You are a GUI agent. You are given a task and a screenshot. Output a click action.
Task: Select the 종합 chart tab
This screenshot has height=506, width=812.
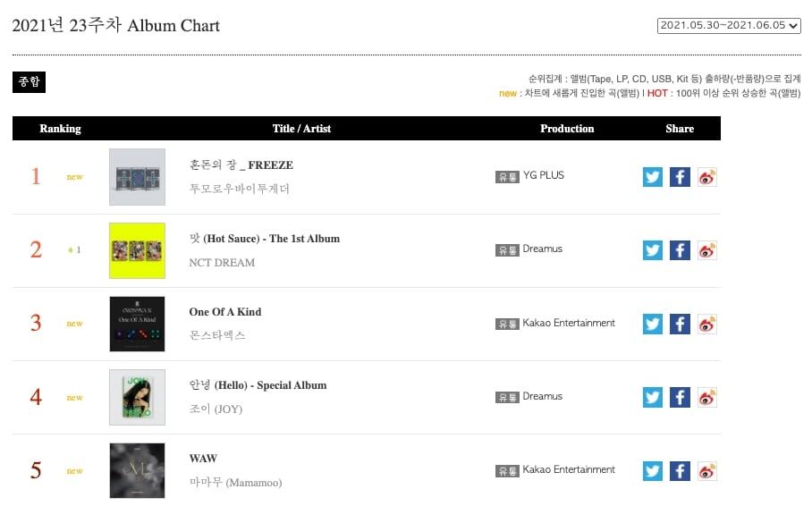(x=29, y=82)
